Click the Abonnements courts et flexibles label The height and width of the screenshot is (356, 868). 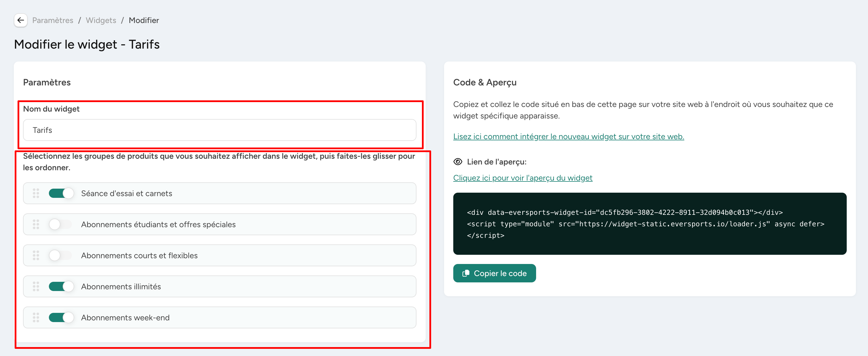(x=139, y=255)
